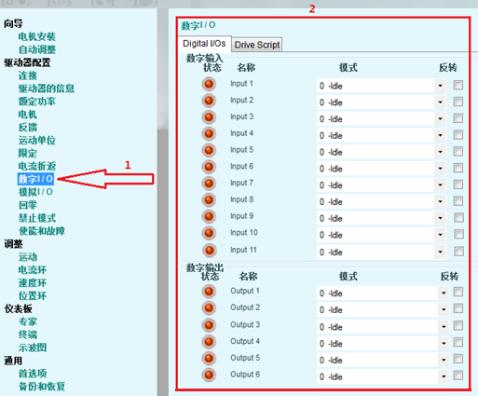Open the 电机安装 wizard page
The width and height of the screenshot is (478, 396).
coord(37,37)
